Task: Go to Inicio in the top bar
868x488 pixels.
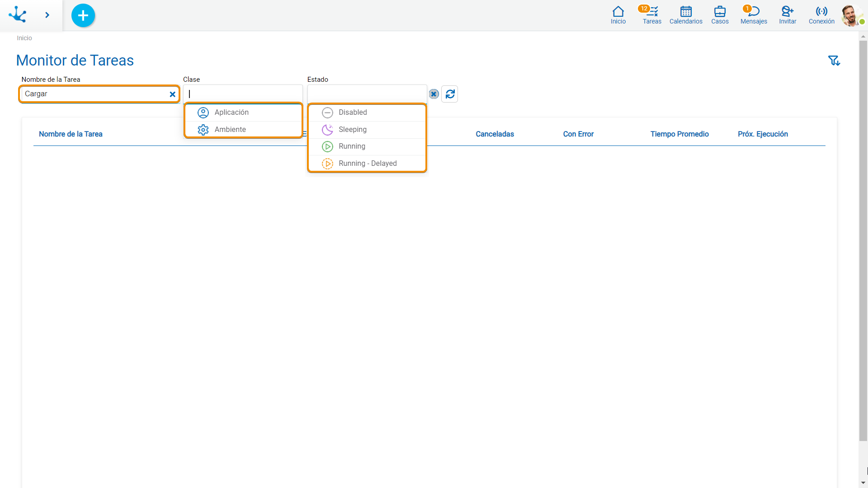Action: 618,15
